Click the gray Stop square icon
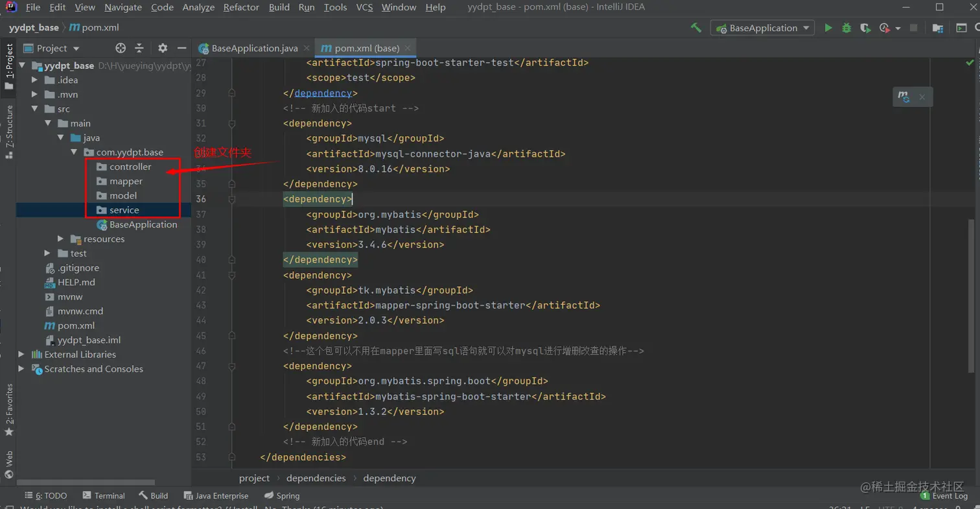Screen dimensions: 980x509 [x=914, y=28]
